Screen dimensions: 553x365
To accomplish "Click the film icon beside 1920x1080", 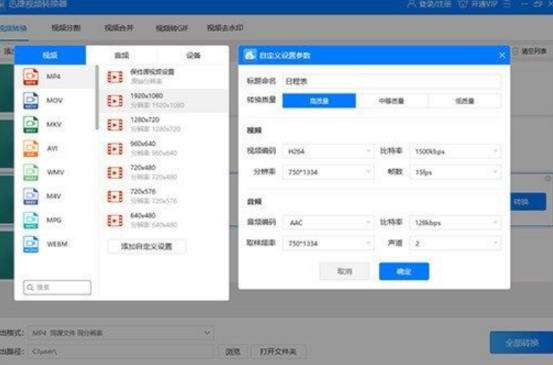I will (x=115, y=101).
